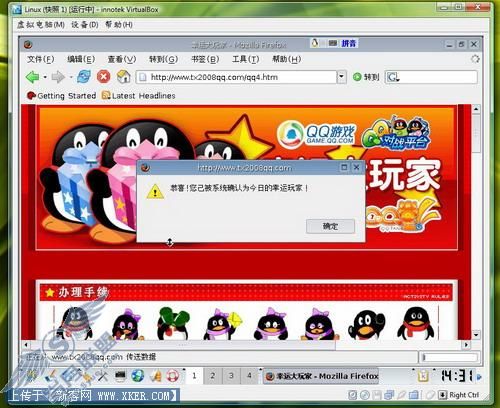Viewport: 500px width, 408px height.
Task: Click the green 转到 Go button
Action: coord(366,77)
